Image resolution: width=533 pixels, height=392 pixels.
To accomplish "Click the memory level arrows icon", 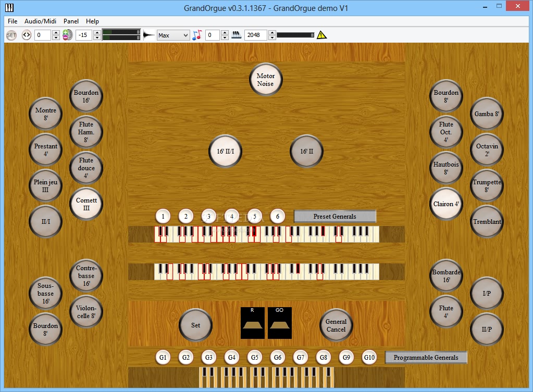I will (x=27, y=35).
